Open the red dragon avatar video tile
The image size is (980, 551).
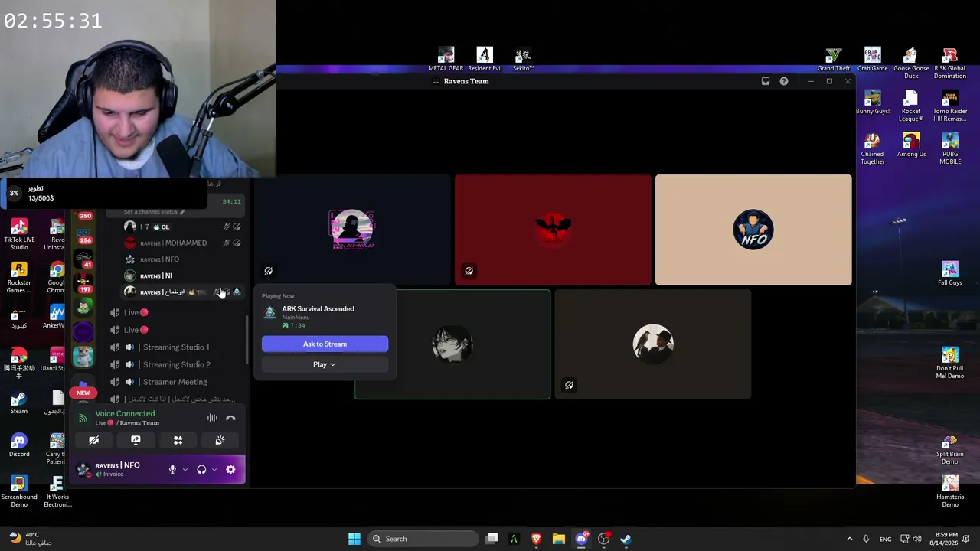(553, 230)
